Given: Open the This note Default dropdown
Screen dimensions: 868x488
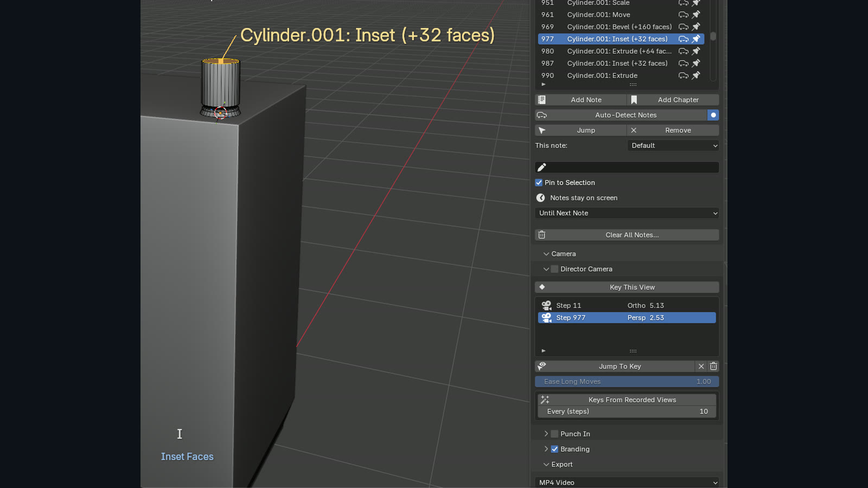Looking at the screenshot, I should point(673,145).
